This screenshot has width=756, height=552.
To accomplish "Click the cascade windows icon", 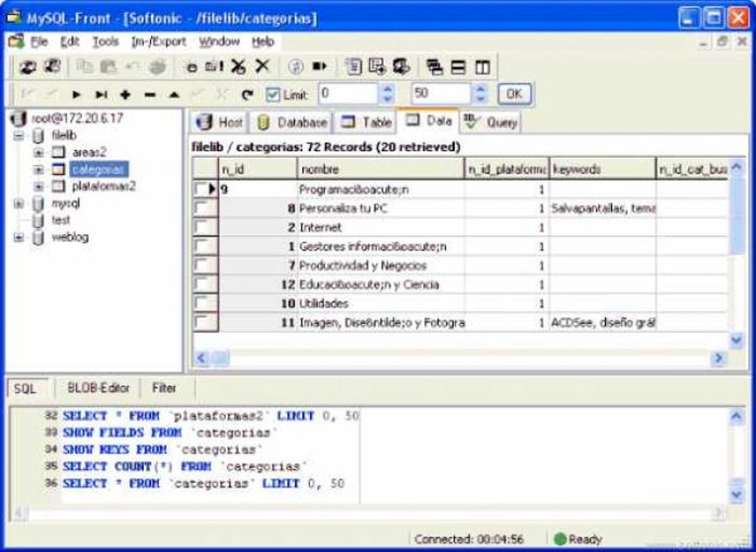I will tap(435, 67).
